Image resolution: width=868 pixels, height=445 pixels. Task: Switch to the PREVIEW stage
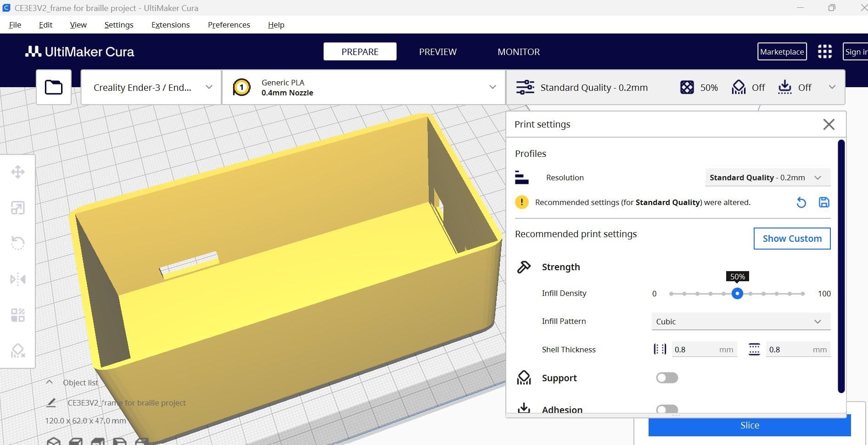click(x=437, y=51)
